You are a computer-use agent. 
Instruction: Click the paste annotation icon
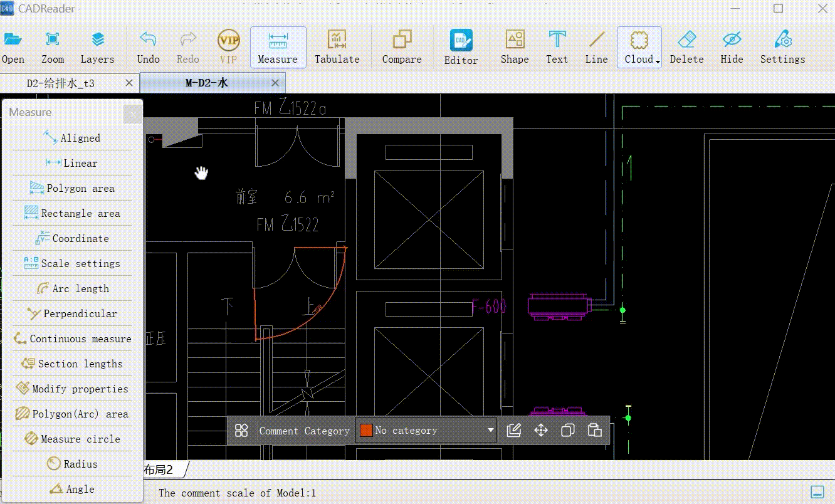pos(594,431)
